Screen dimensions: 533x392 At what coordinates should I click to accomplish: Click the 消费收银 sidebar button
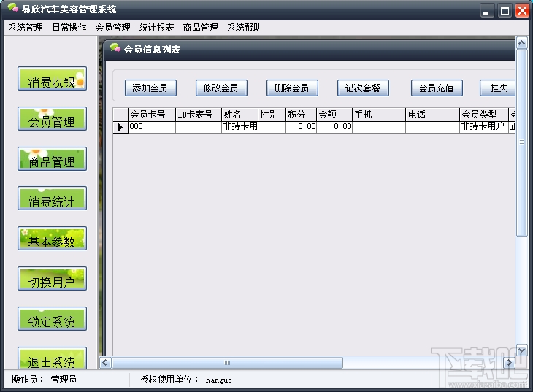coord(52,79)
